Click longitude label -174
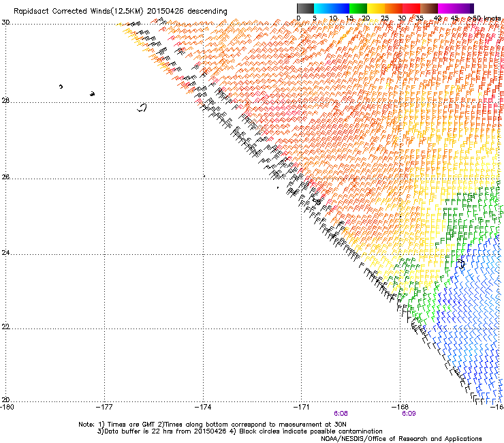The height and width of the screenshot is (443, 504). [203, 408]
